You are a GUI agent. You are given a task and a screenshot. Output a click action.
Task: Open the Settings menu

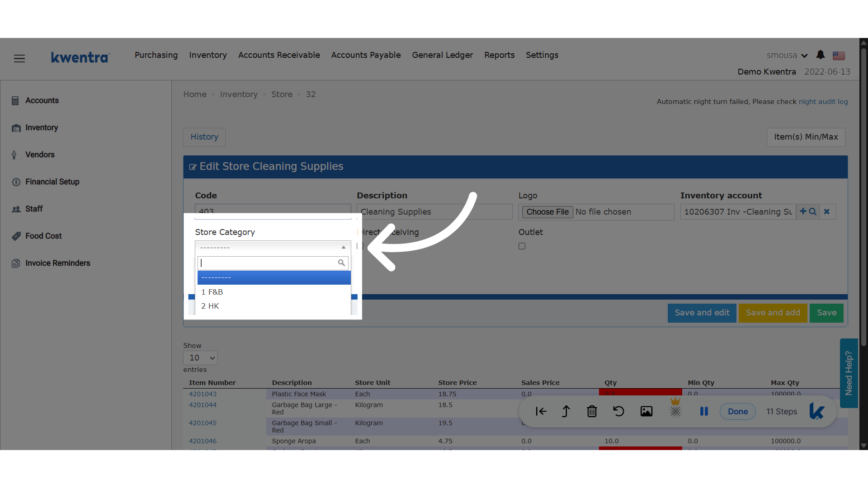(542, 55)
